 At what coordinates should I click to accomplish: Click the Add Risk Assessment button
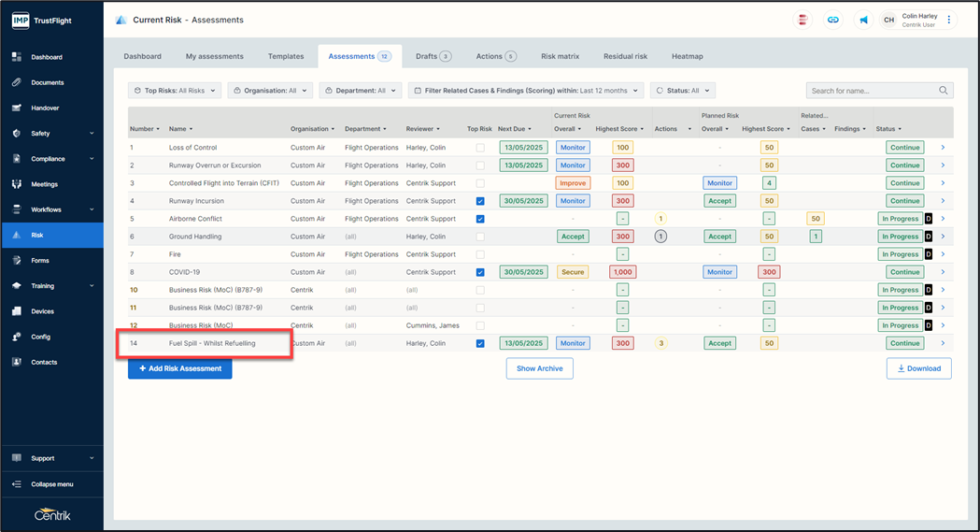coord(179,368)
